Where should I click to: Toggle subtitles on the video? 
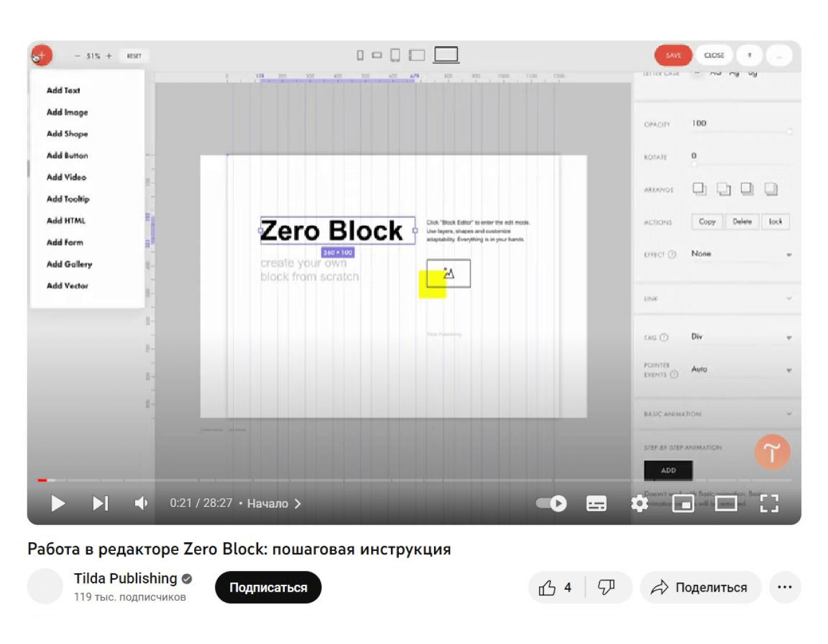596,503
